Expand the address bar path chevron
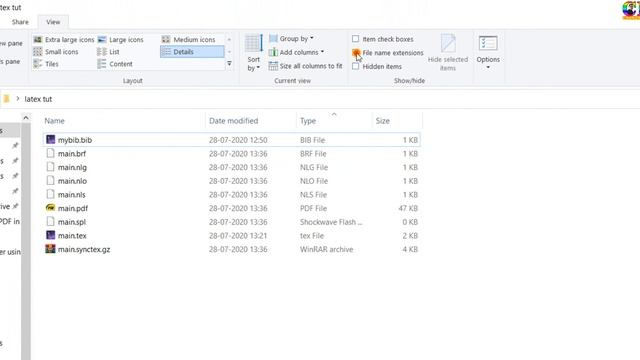640x360 pixels. tap(18, 99)
